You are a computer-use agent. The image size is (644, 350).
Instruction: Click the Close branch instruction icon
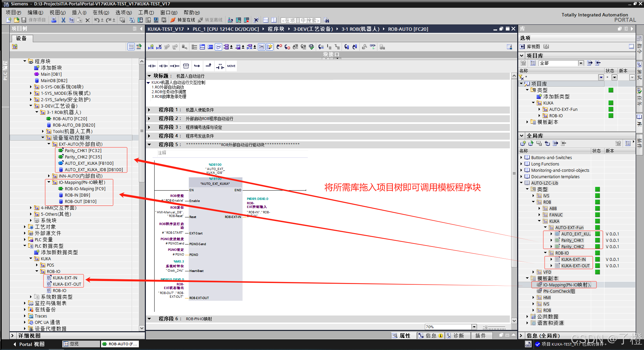(208, 66)
